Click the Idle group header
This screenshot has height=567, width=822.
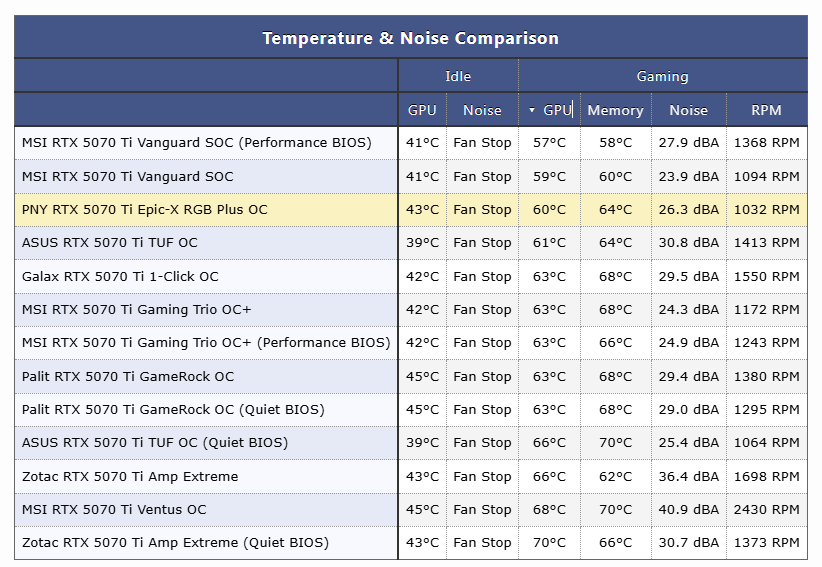tap(458, 76)
